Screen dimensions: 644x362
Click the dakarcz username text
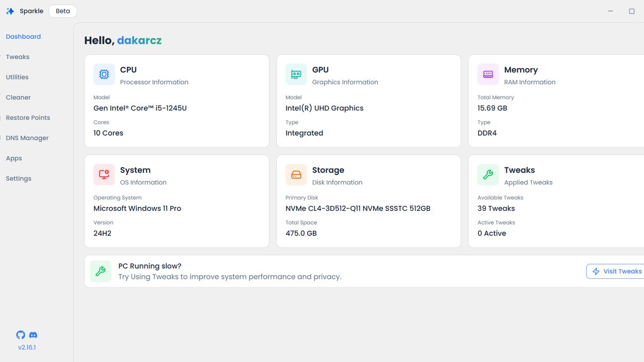click(x=140, y=40)
